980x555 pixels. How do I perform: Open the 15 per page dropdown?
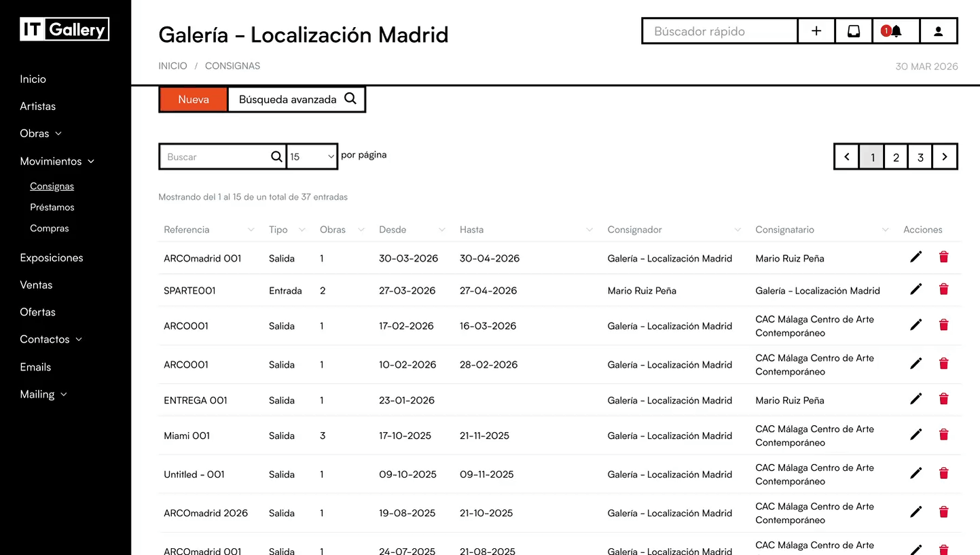[x=312, y=156]
